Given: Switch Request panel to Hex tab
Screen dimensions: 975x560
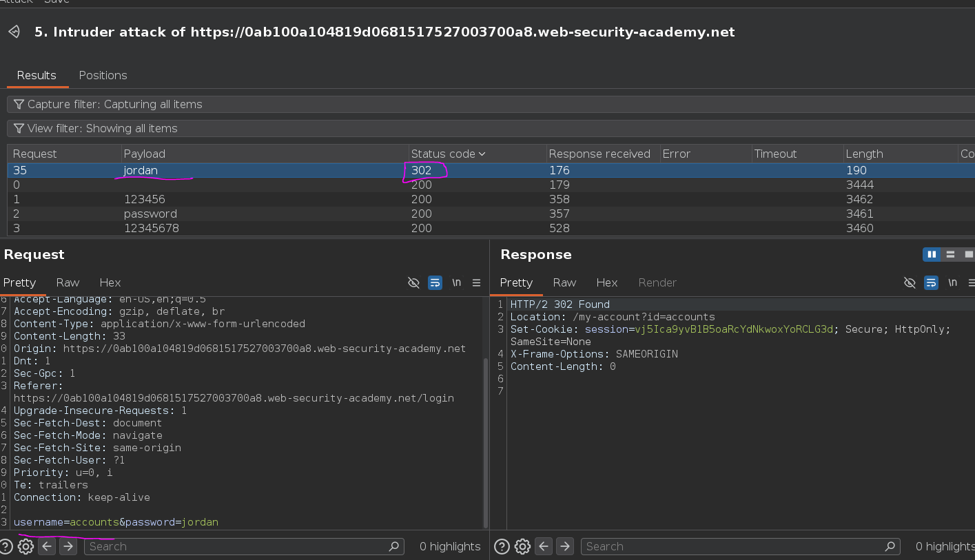Looking at the screenshot, I should pyautogui.click(x=110, y=282).
